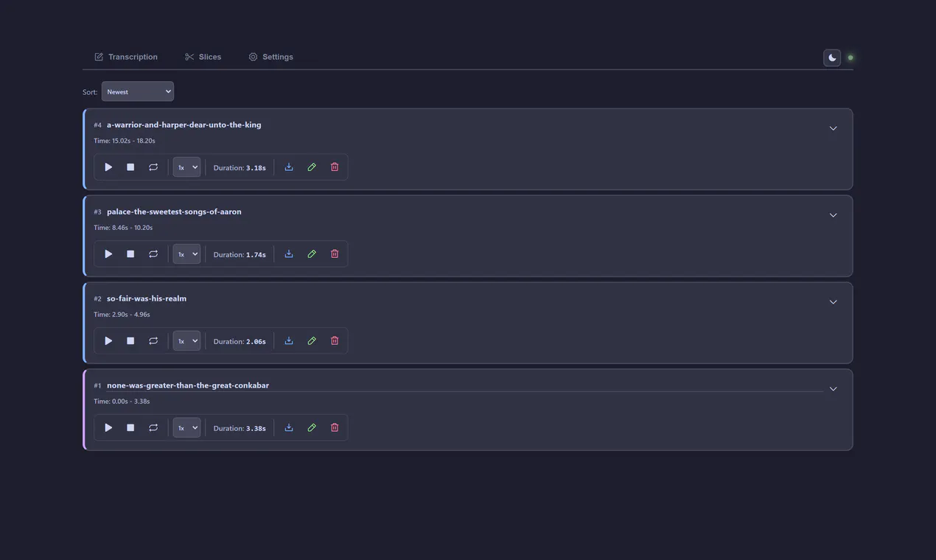Edit slice a-warrior-and-harper-dear-unto-the-king with pencil
Viewport: 936px width, 560px height.
coord(312,167)
